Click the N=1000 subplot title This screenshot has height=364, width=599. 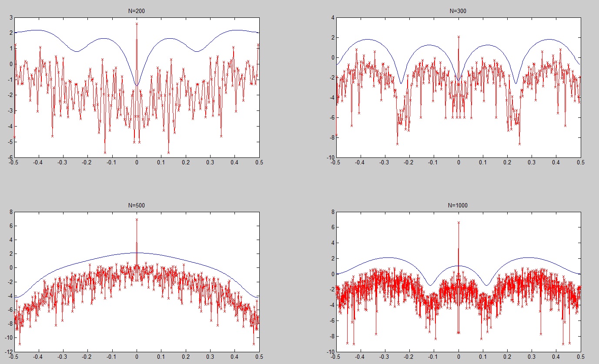(458, 205)
